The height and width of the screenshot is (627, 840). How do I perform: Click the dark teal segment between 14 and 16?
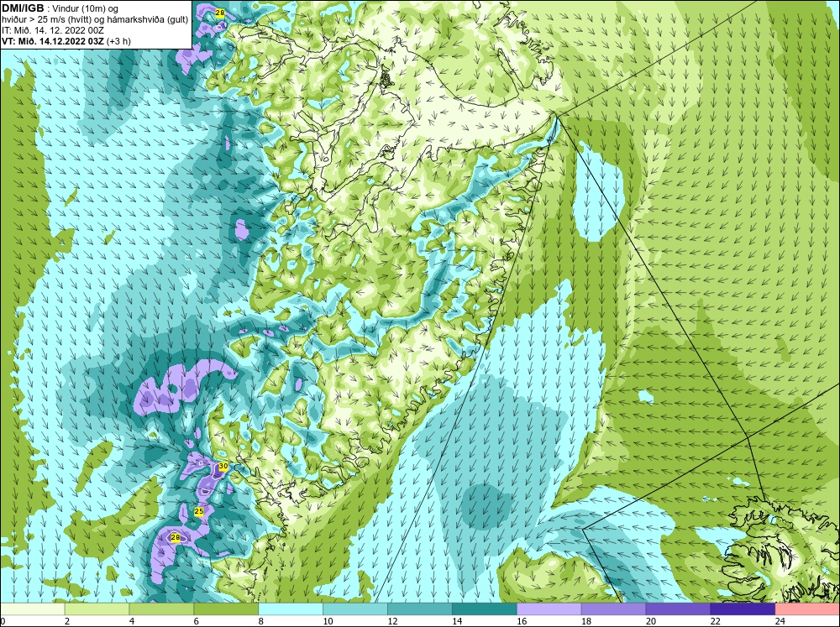(485, 609)
